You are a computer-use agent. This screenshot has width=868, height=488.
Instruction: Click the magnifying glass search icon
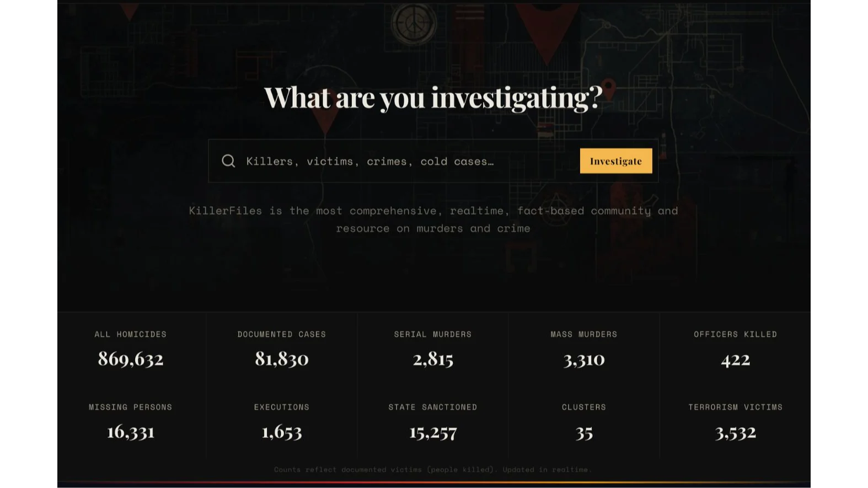[x=228, y=161]
